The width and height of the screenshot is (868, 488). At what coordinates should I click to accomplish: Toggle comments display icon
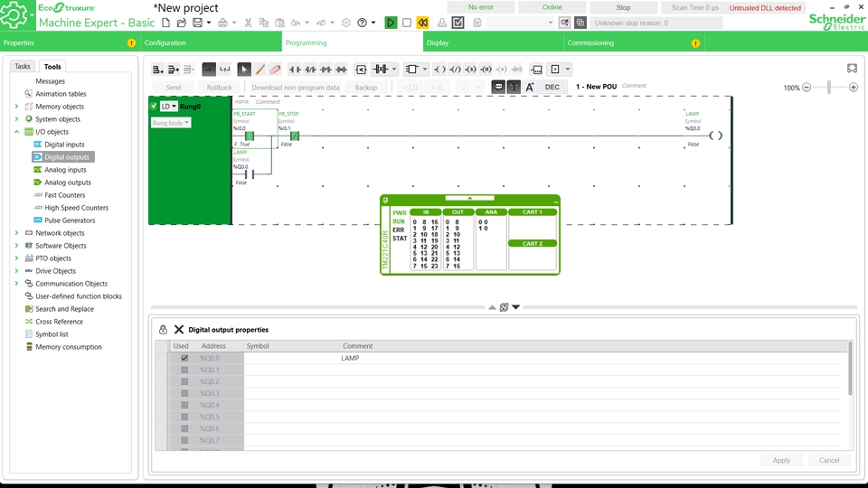click(498, 87)
